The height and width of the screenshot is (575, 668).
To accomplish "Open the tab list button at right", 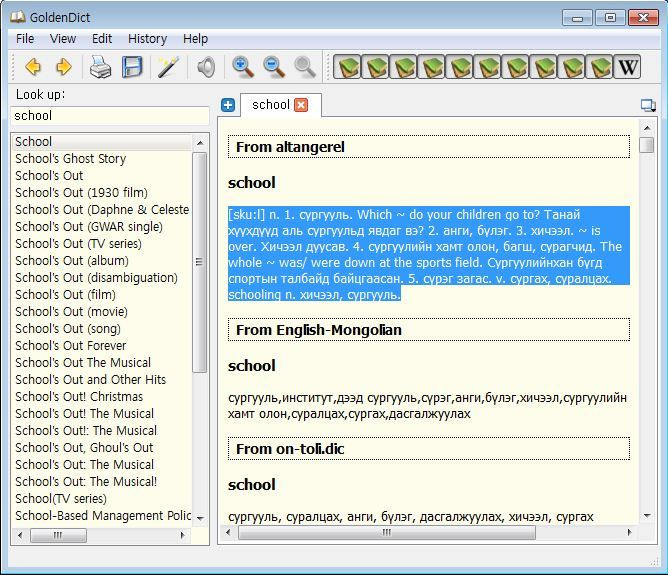I will (x=648, y=105).
